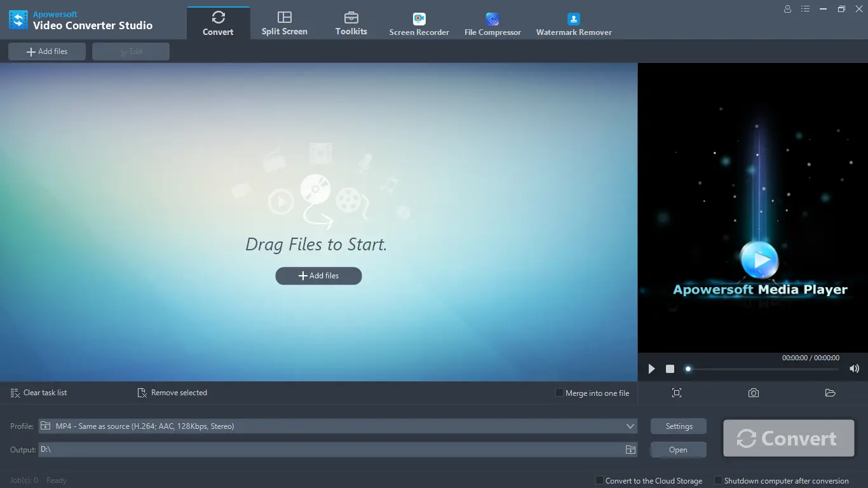Open the Toolkits tab

351,24
